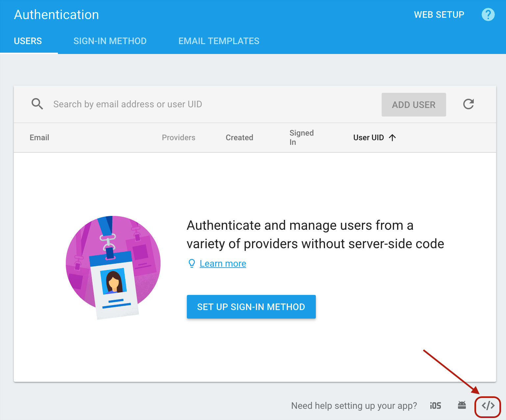Switch to the SIGN-IN METHOD tab
506x420 pixels.
click(x=110, y=41)
